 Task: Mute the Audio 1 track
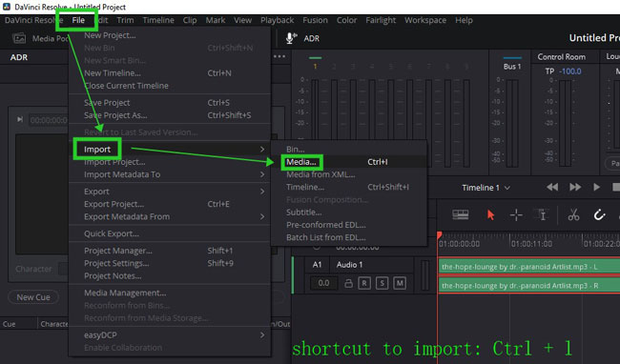coord(400,283)
